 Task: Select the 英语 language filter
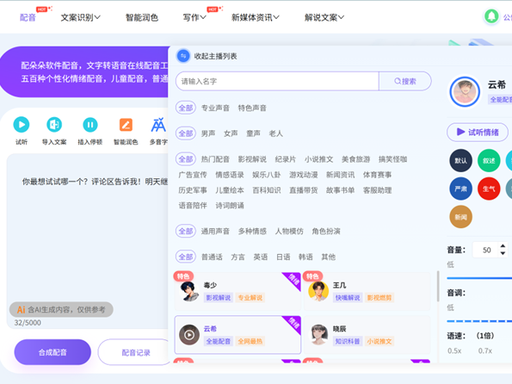tap(261, 257)
